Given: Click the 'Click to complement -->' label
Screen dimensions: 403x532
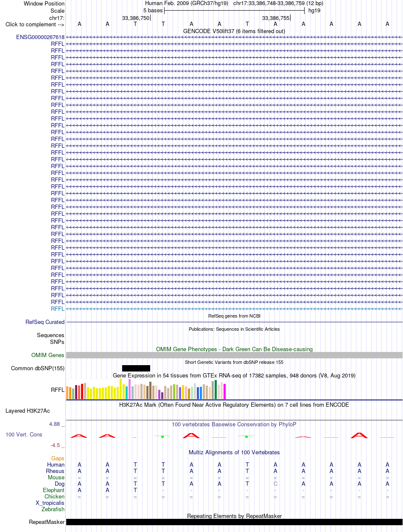Looking at the screenshot, I should pos(35,24).
